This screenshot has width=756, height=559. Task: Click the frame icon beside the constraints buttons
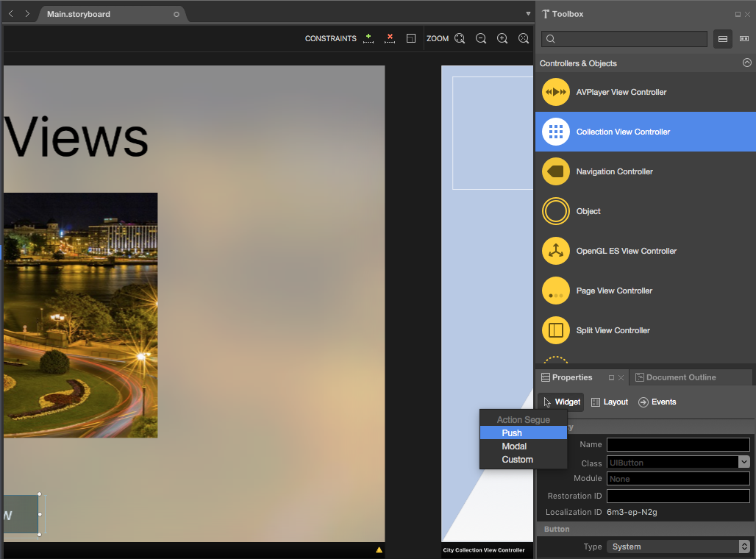411,38
